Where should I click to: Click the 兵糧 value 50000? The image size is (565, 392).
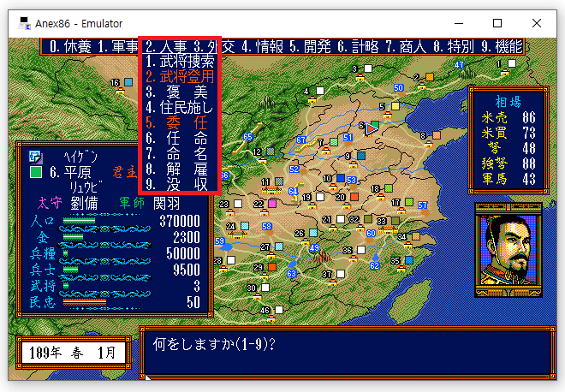[x=183, y=253]
